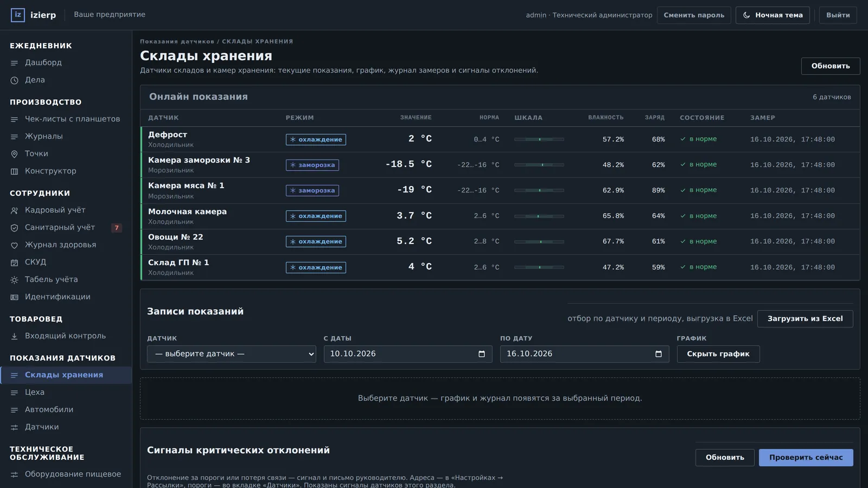Click the Овощи № 22 sensor row name
This screenshot has width=868, height=488.
[176, 237]
